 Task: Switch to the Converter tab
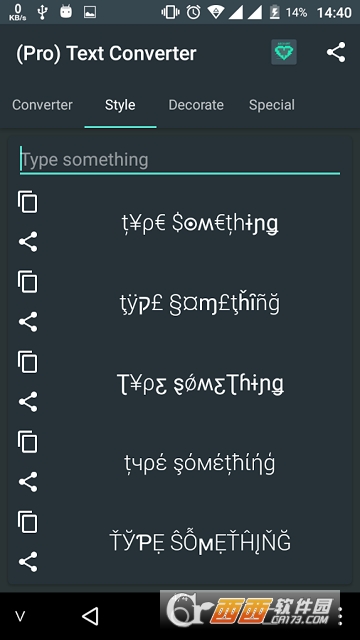tap(42, 105)
